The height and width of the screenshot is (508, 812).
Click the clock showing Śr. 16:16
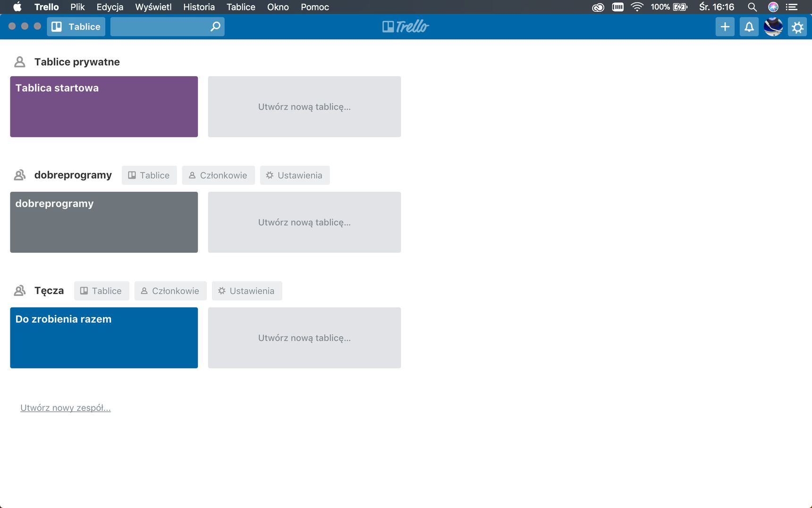[x=716, y=7]
